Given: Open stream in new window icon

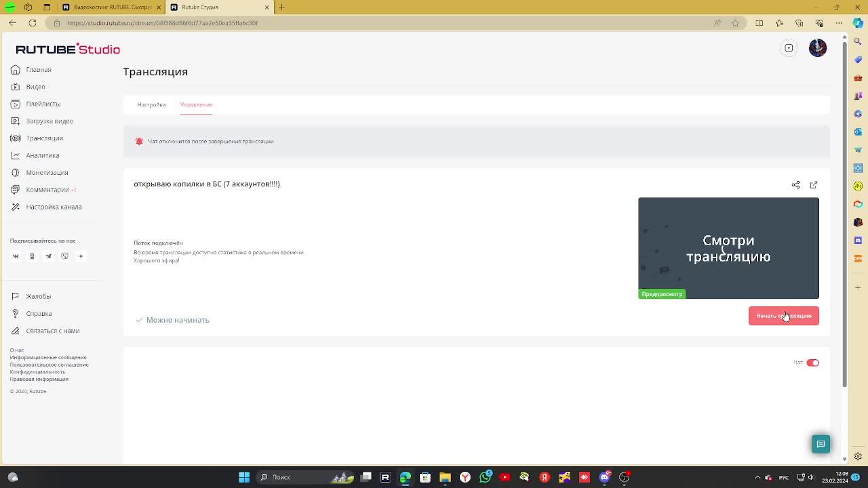Looking at the screenshot, I should pos(814,184).
